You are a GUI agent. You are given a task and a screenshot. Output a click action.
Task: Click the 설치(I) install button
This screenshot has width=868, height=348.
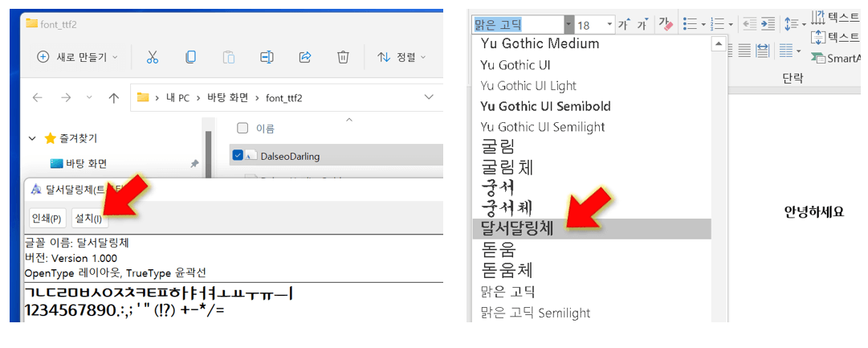(x=88, y=219)
